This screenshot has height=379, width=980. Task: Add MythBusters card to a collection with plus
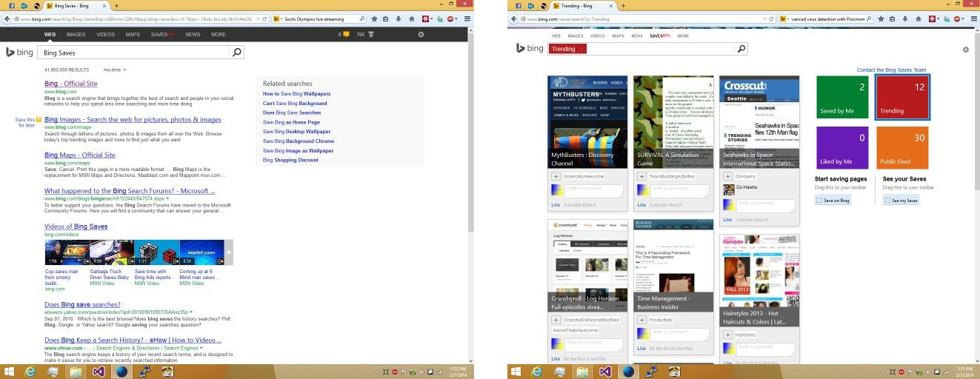pos(556,176)
